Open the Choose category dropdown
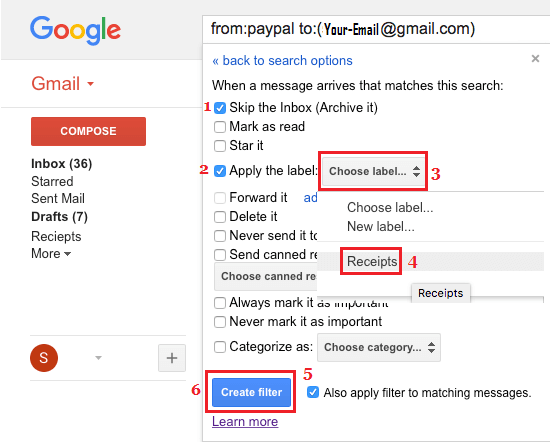This screenshot has width=550, height=442. (379, 347)
